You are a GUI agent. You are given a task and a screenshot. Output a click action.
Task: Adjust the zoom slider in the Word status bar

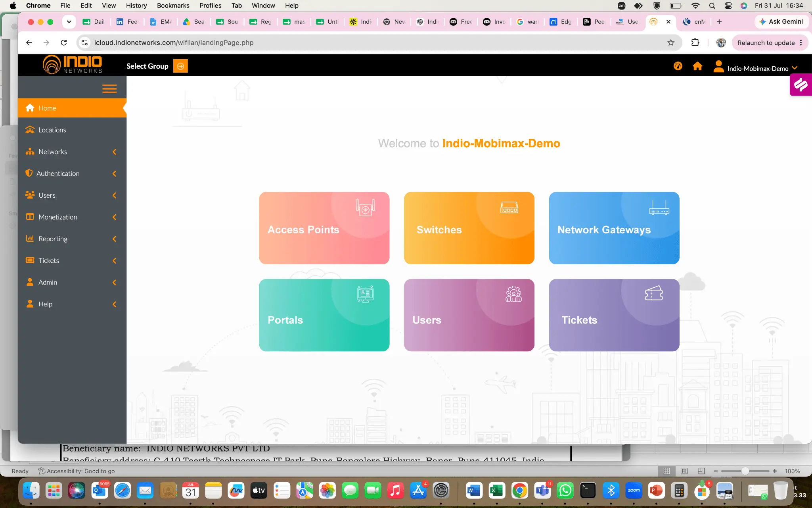click(745, 471)
